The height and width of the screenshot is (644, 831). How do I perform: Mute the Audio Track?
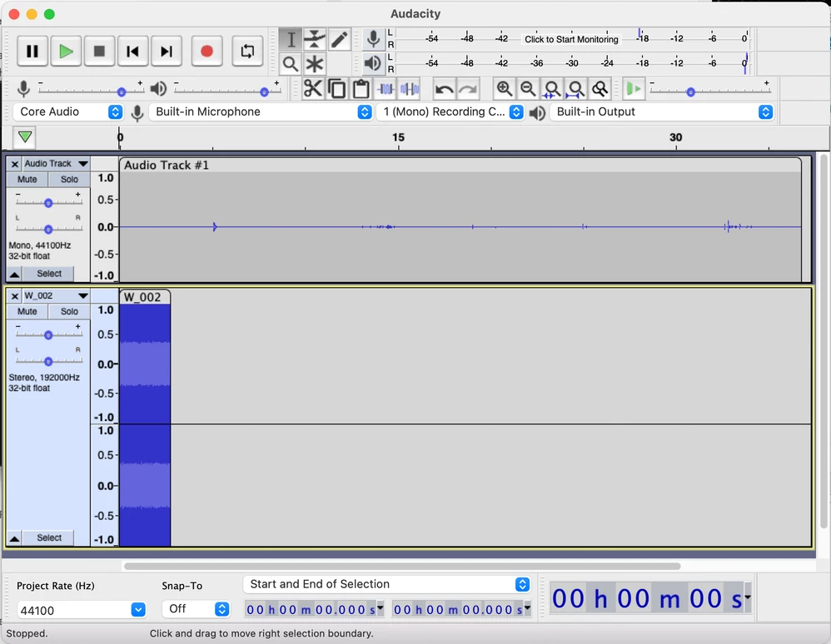[x=27, y=180]
